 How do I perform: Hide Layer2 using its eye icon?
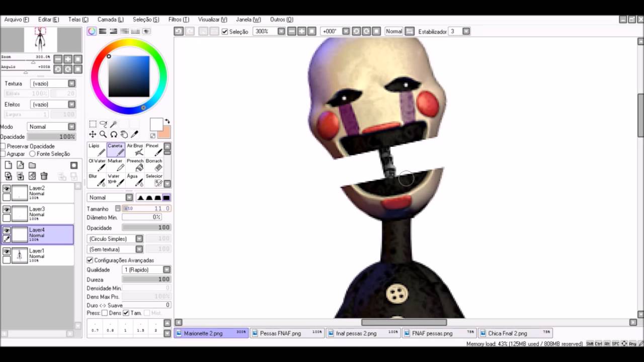pos(7,189)
